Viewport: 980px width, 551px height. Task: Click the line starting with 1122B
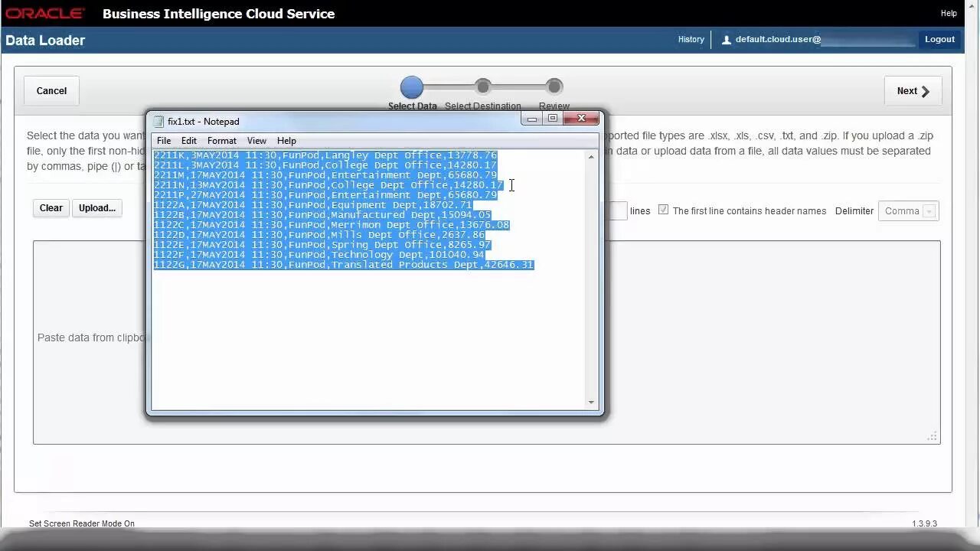coord(322,215)
